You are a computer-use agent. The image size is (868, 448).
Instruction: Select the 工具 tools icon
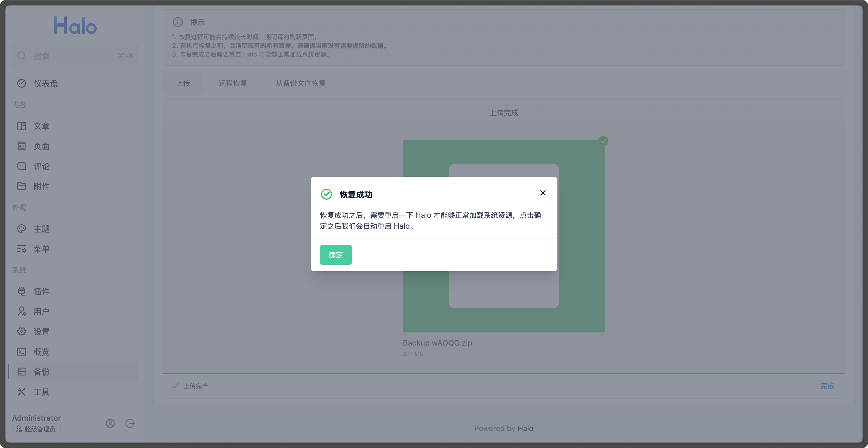point(22,392)
